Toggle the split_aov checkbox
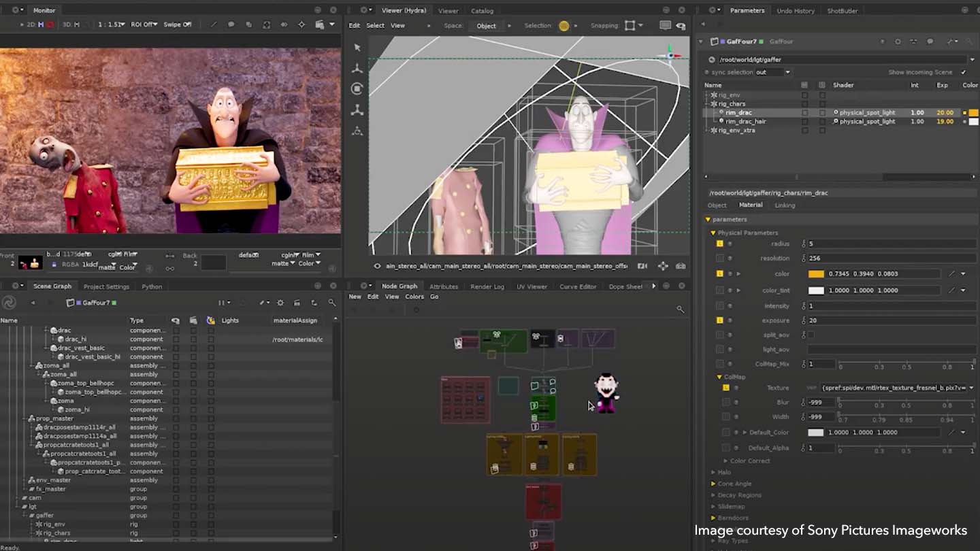 (x=810, y=335)
